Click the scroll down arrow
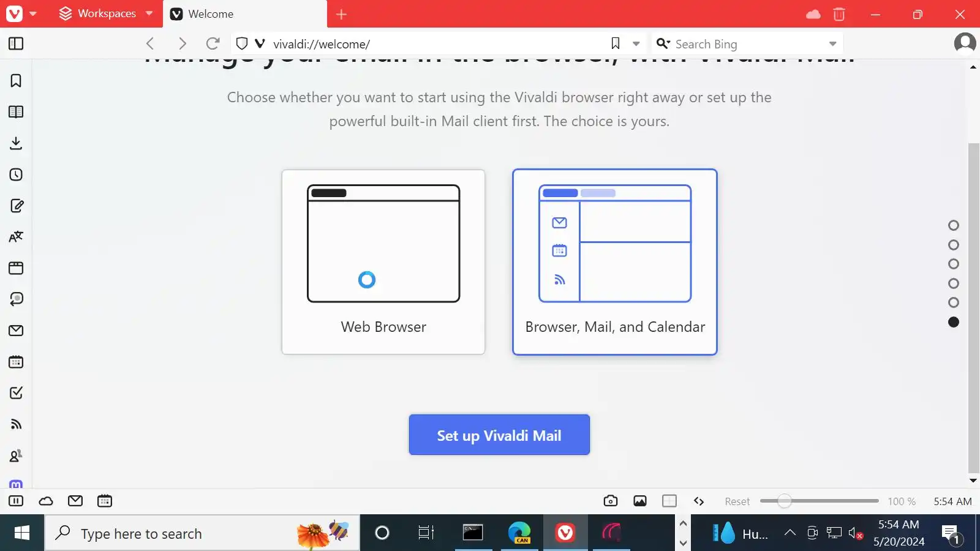 point(973,481)
